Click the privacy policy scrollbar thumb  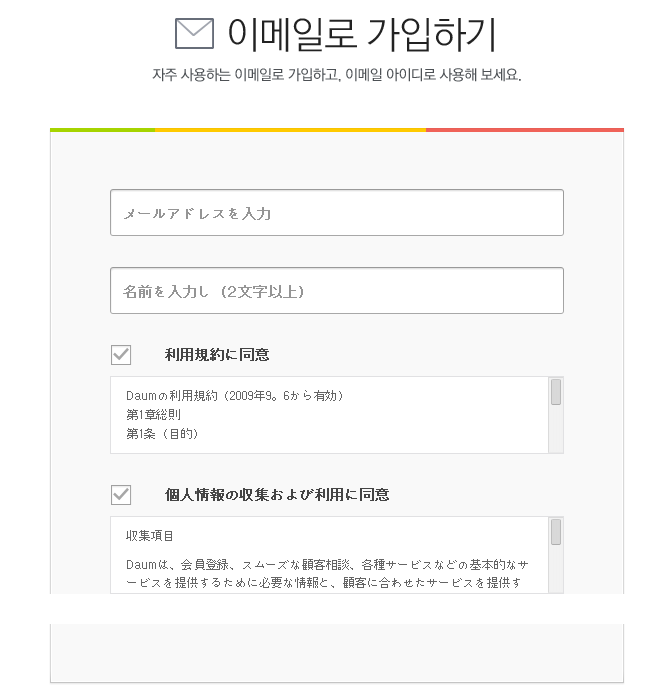tap(556, 532)
